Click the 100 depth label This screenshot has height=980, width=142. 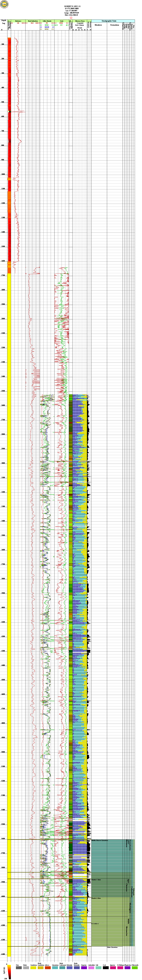click(x=3, y=44)
